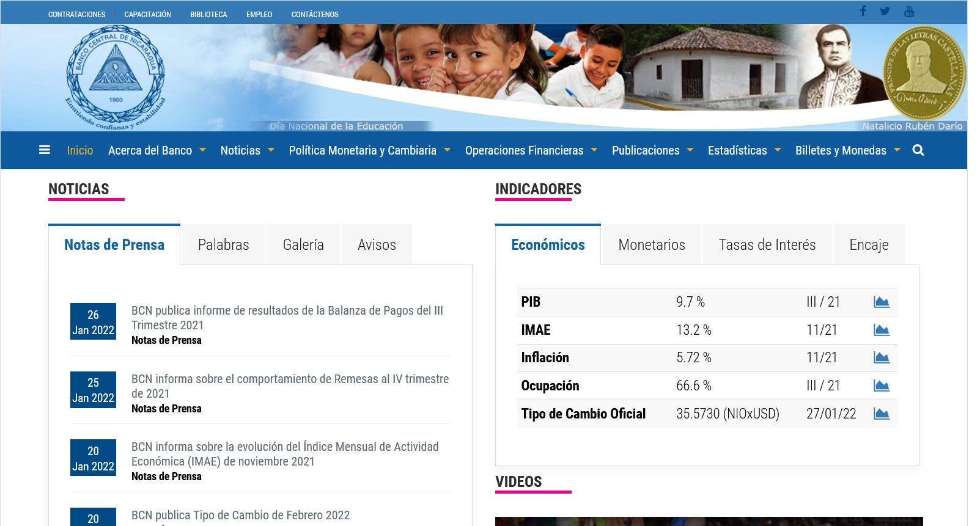Open the YouTube social icon
The width and height of the screenshot is (980, 526).
point(909,11)
